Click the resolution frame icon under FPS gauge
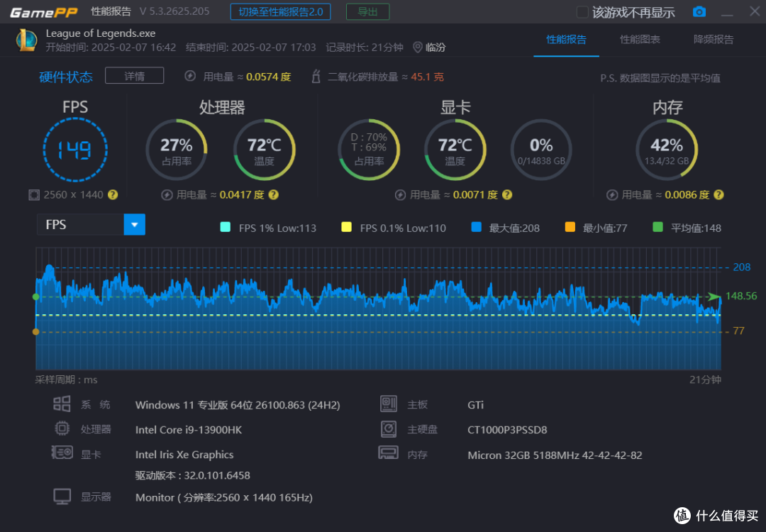This screenshot has height=532, width=766. click(34, 195)
